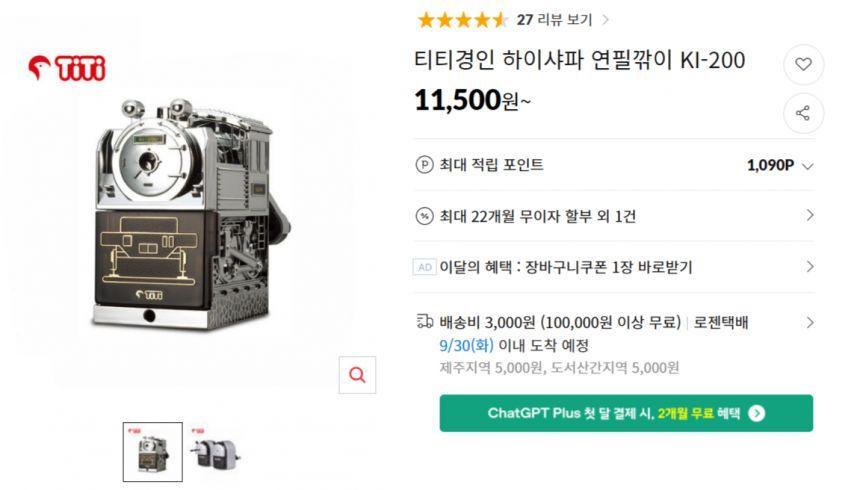
Task: Click the main pencil sharpener product image
Action: tap(190, 215)
